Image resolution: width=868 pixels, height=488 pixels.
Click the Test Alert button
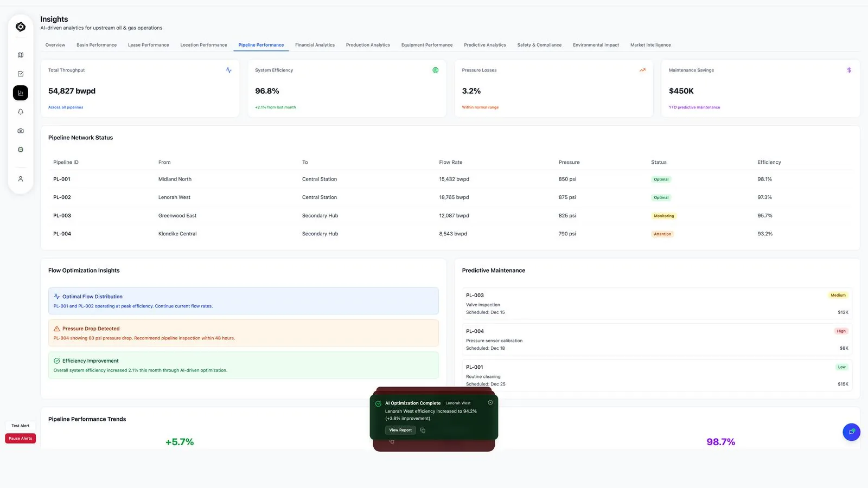(21, 426)
